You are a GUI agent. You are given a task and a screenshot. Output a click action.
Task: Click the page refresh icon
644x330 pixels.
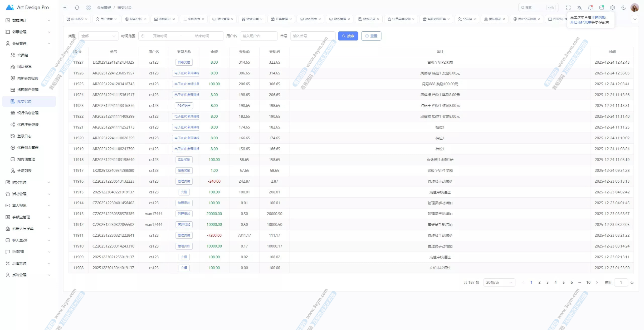pos(77,8)
